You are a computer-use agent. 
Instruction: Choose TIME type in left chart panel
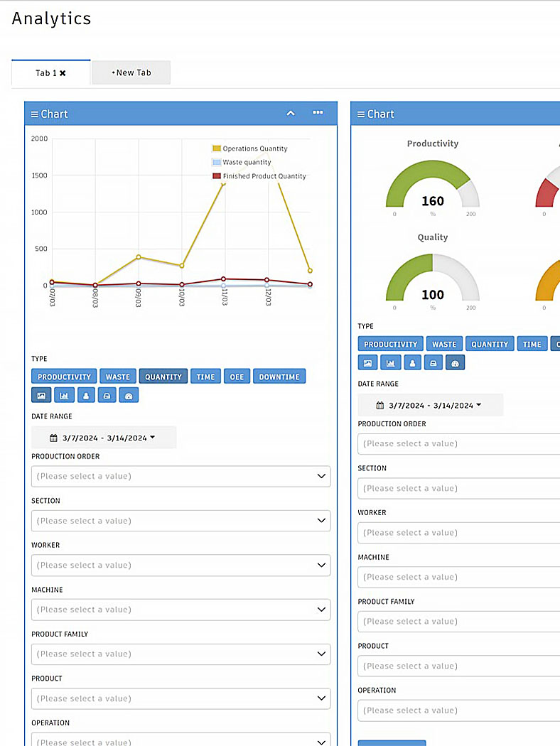coord(206,377)
